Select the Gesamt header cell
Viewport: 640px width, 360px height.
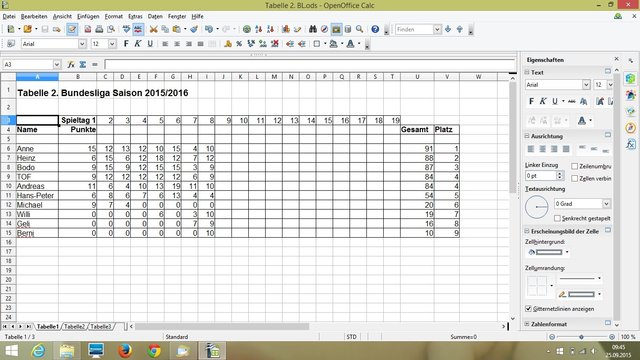pos(417,129)
